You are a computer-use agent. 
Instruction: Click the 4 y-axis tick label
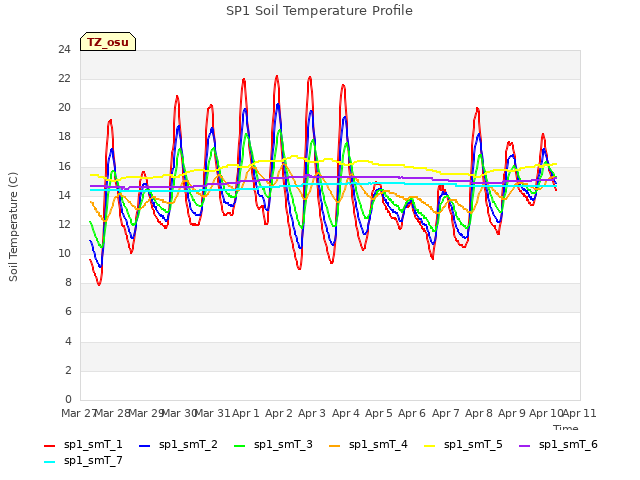click(68, 341)
